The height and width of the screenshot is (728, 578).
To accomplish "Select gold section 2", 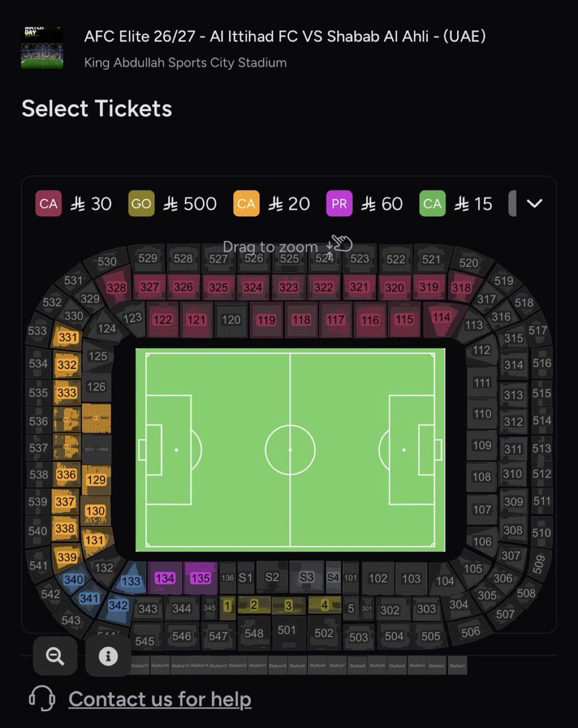I will click(254, 604).
